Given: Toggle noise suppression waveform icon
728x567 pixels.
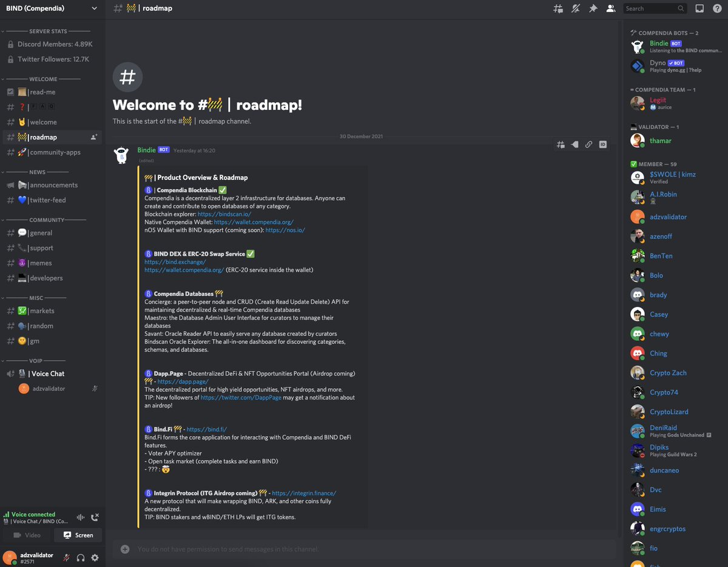Looking at the screenshot, I should pos(80,517).
